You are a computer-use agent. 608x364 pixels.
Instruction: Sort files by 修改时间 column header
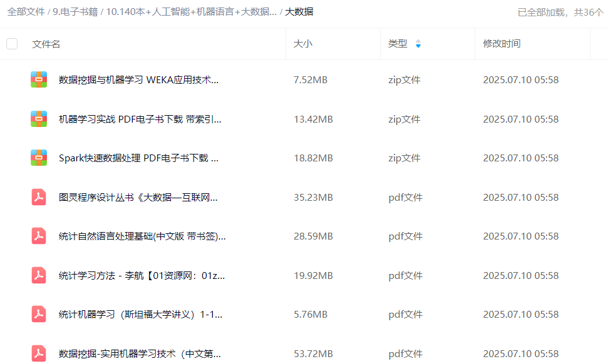tap(502, 44)
